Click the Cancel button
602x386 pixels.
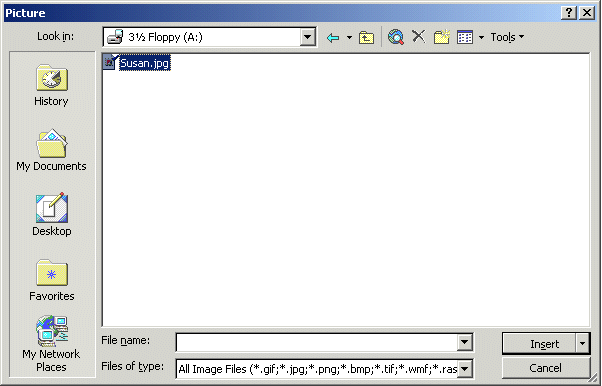[x=546, y=368]
